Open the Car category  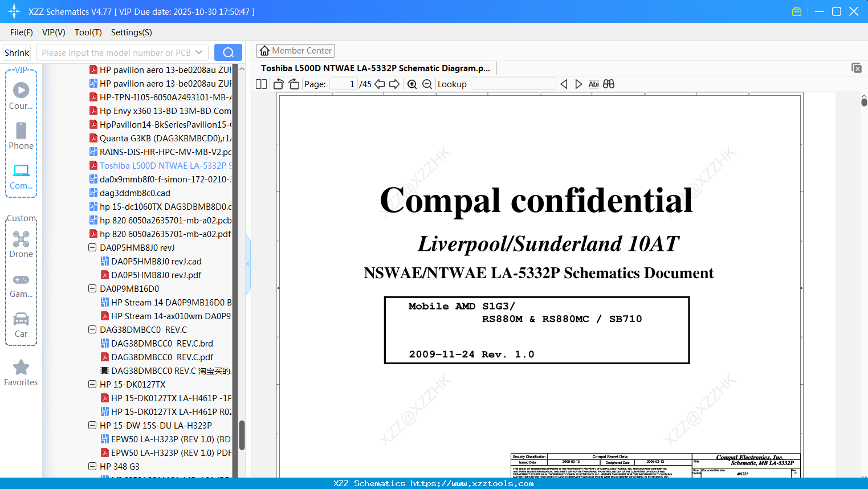[21, 324]
